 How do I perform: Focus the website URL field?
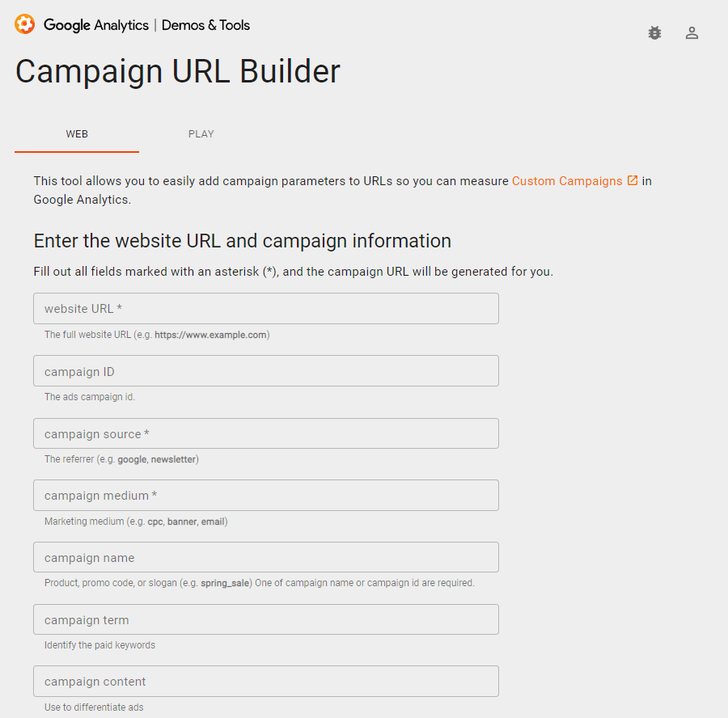tap(266, 309)
